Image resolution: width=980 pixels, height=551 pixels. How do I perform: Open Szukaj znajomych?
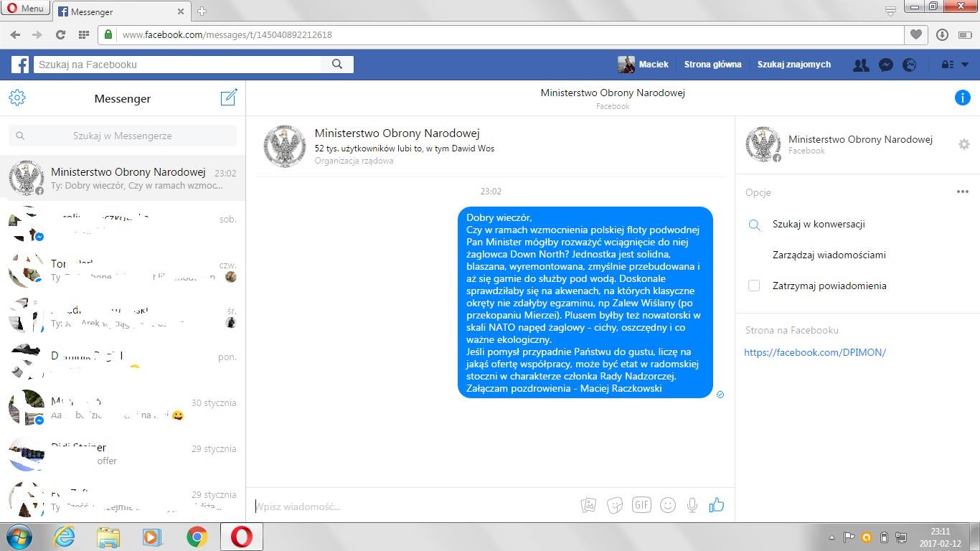pyautogui.click(x=794, y=65)
